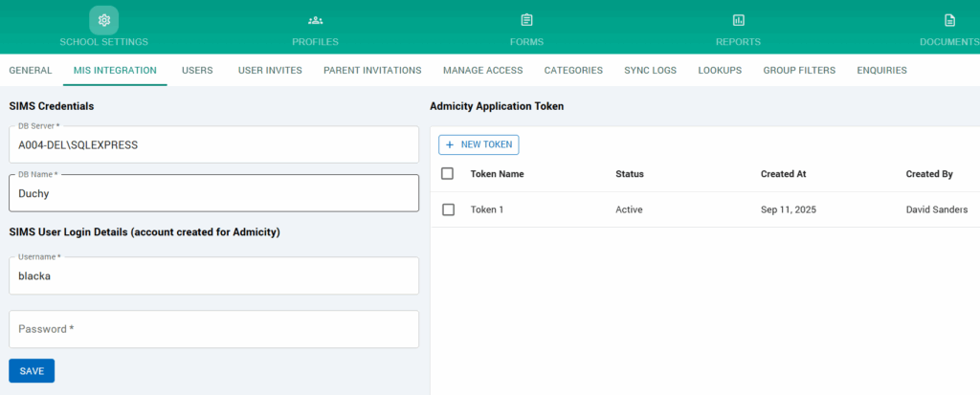Open the Parent Invitations tab

(372, 71)
